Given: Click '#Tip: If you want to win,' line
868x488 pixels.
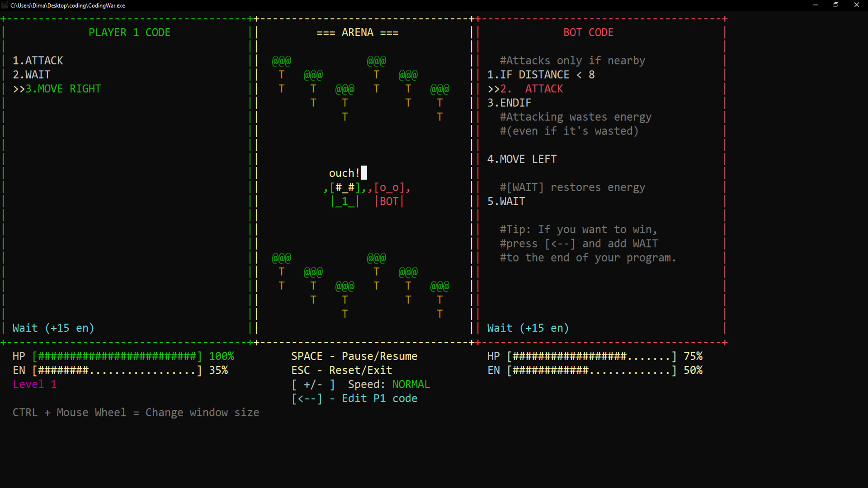Looking at the screenshot, I should pos(579,230).
